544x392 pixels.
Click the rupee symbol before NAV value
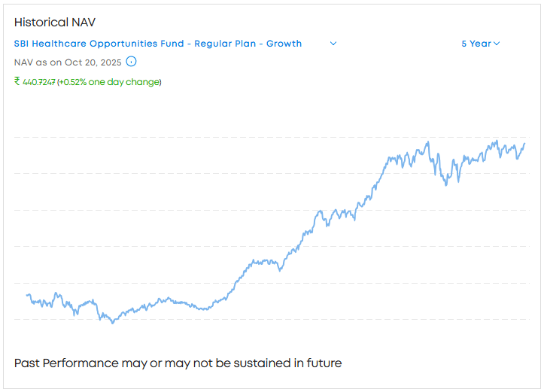click(17, 81)
